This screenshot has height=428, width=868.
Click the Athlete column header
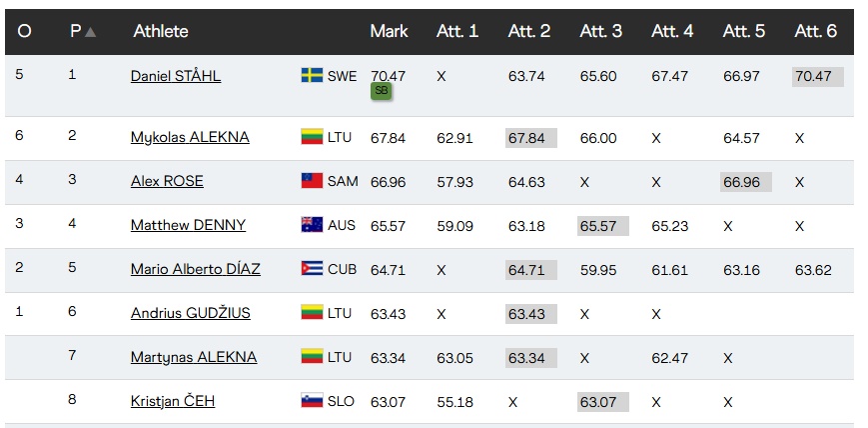[161, 31]
